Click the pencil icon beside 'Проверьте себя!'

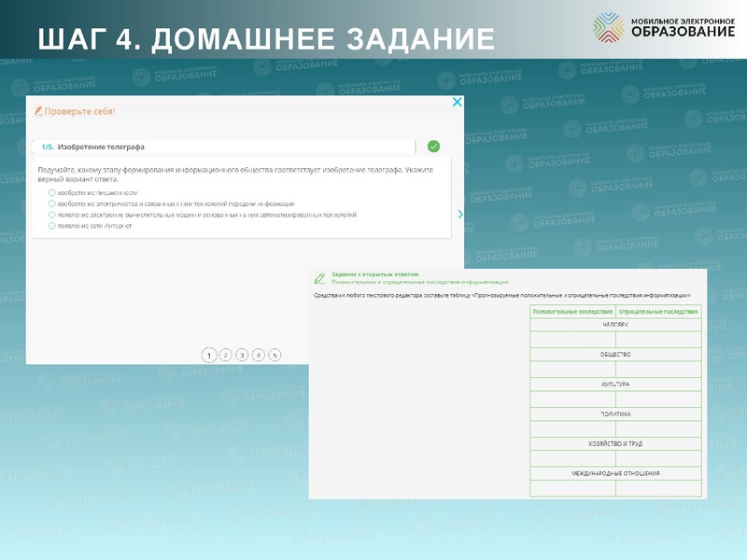(38, 111)
